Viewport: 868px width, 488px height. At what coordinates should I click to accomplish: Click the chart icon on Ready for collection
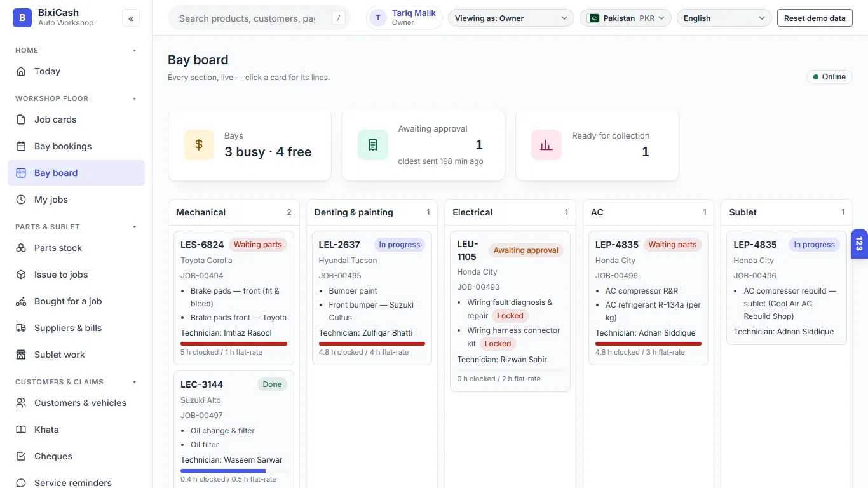[546, 145]
